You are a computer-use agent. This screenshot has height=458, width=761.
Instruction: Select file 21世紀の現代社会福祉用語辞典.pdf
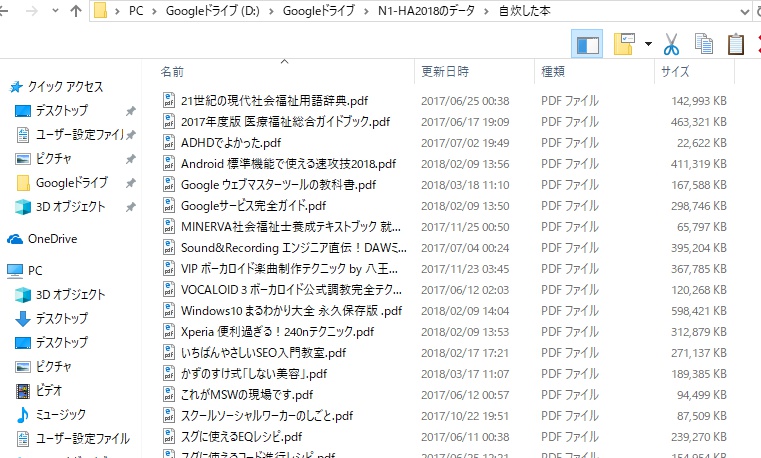tap(274, 101)
